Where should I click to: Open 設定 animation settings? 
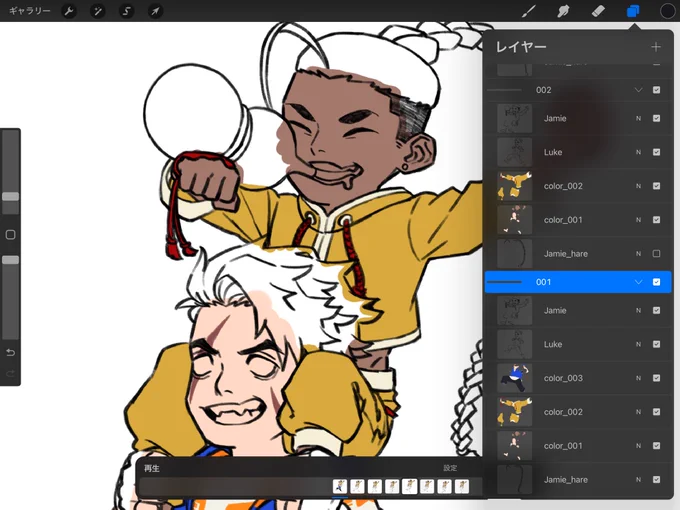click(450, 468)
